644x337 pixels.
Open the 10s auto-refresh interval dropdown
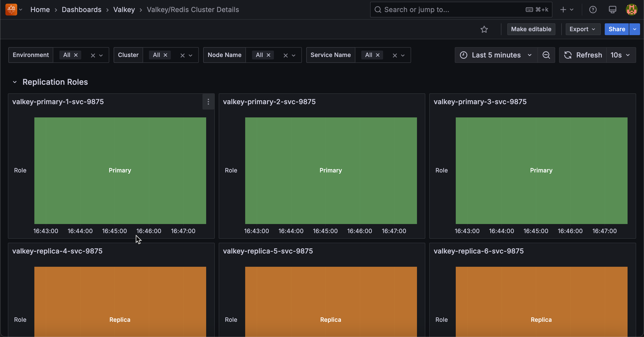(x=620, y=55)
